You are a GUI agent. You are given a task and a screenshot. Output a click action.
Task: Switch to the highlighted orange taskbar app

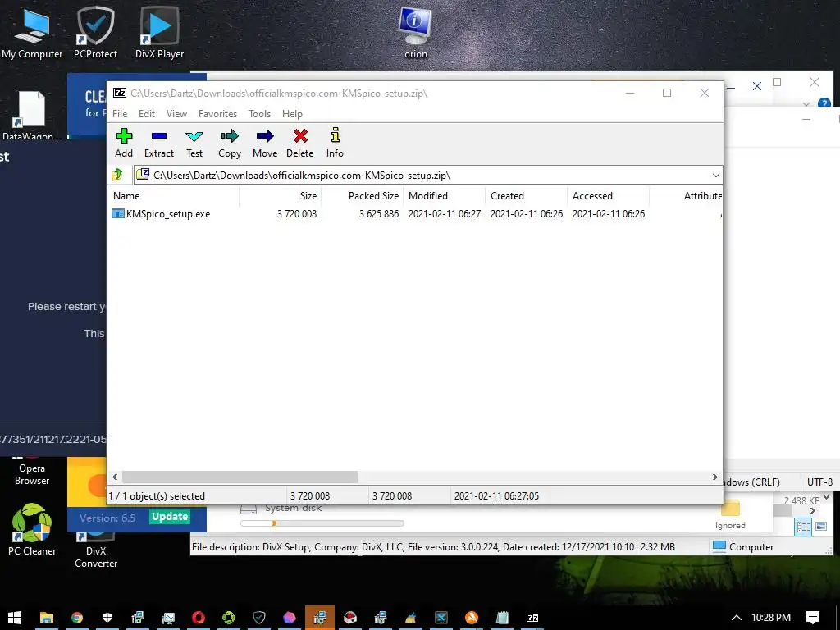pyautogui.click(x=320, y=618)
